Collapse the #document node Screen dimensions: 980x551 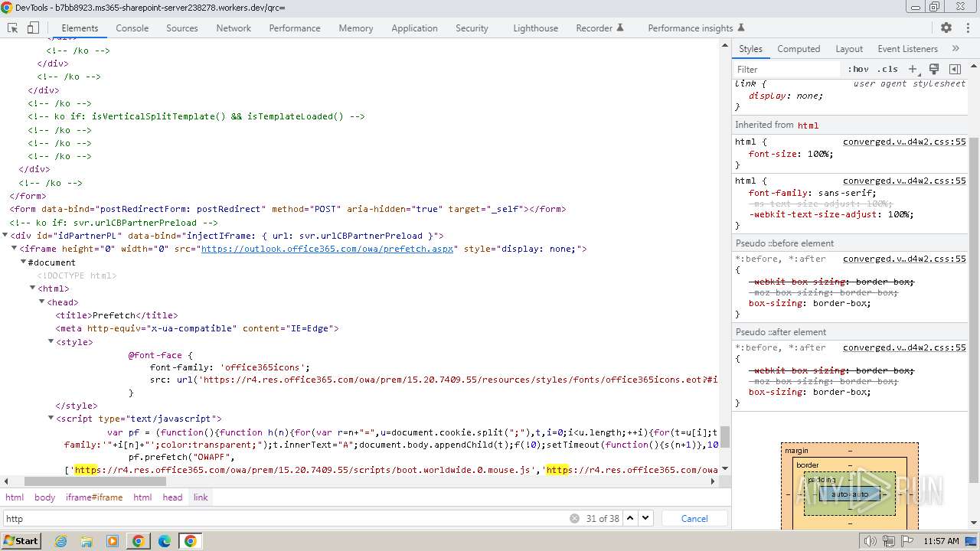point(24,262)
